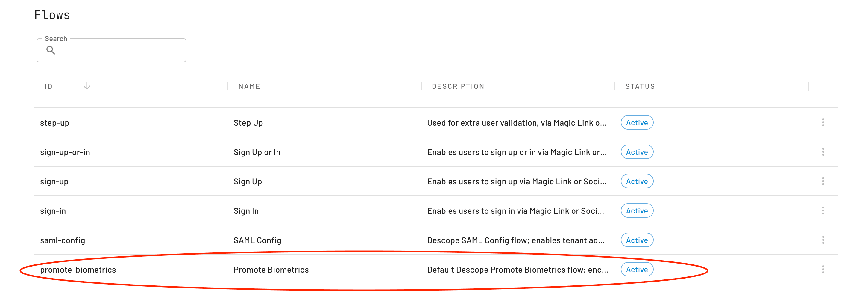The width and height of the screenshot is (868, 301).
Task: Toggle ID column sort arrow
Action: tap(87, 86)
